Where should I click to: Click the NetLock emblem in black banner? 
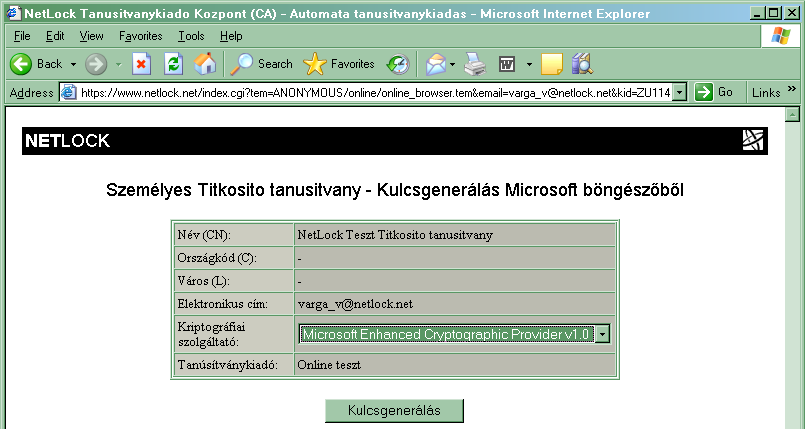[753, 140]
